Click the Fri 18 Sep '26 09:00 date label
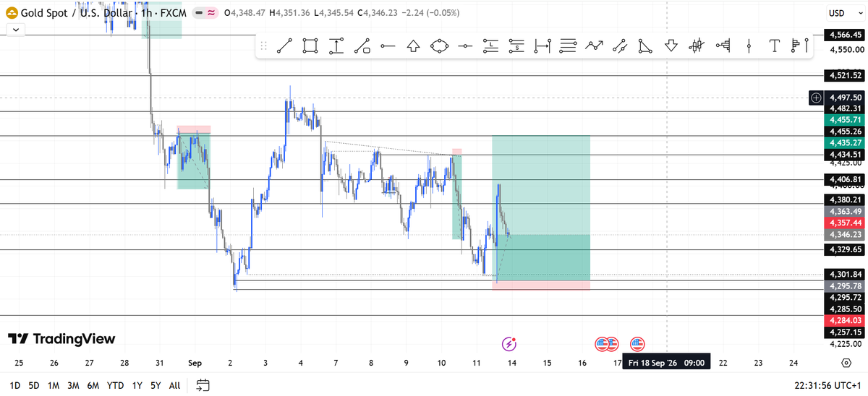 (x=665, y=363)
